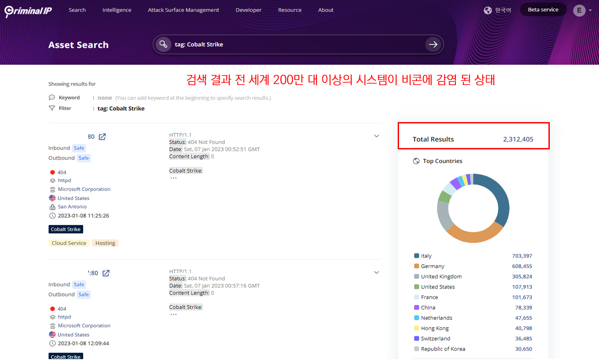Switch language to 한국어
The width and height of the screenshot is (599, 364).
503,10
